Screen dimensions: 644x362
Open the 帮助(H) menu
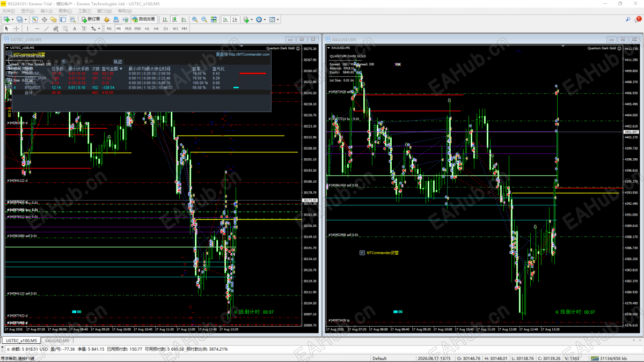tap(124, 11)
